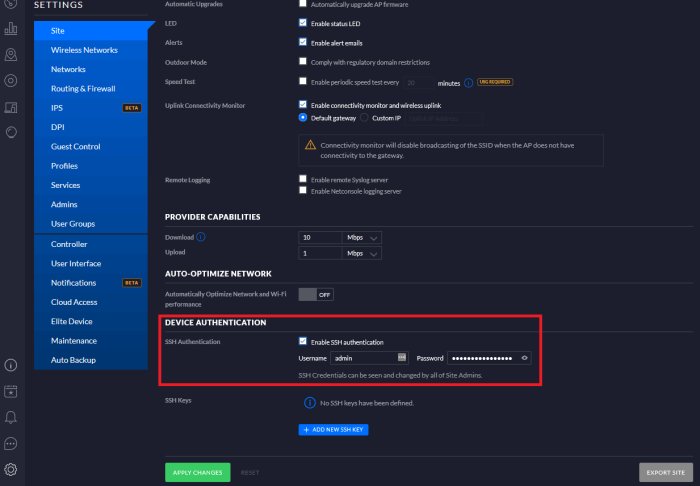Uncheck Enable status LED checkbox
The width and height of the screenshot is (700, 486).
pos(303,23)
